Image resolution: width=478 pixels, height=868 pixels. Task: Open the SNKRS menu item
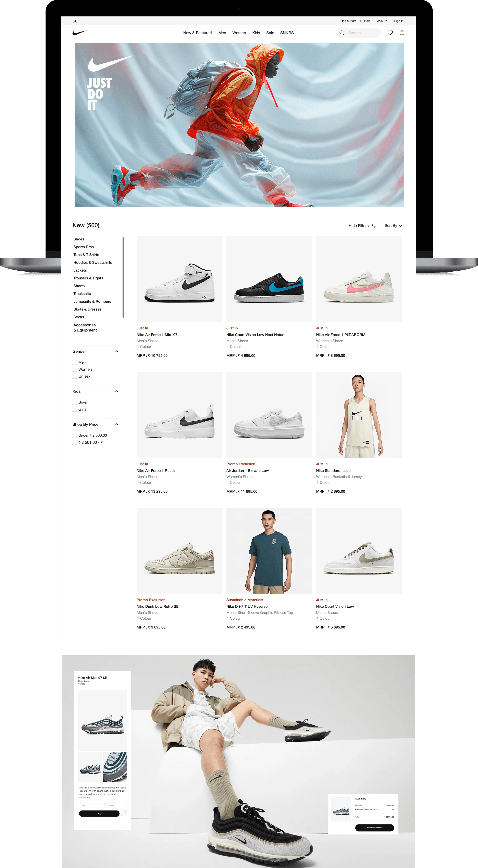coord(287,33)
